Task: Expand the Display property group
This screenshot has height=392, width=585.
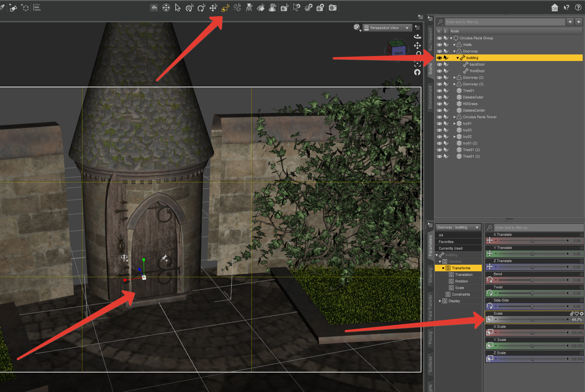Action: coord(440,301)
